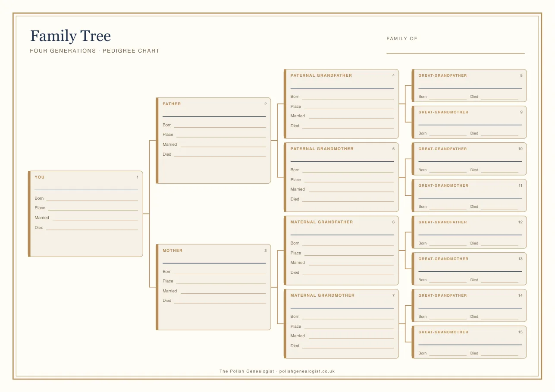Click name line in Great-Grandfather box 8
The height and width of the screenshot is (392, 555).
tap(470, 88)
